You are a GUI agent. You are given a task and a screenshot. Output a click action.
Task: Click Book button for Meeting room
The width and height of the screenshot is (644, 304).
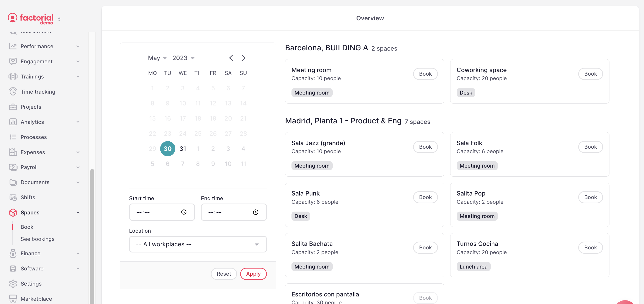click(425, 74)
